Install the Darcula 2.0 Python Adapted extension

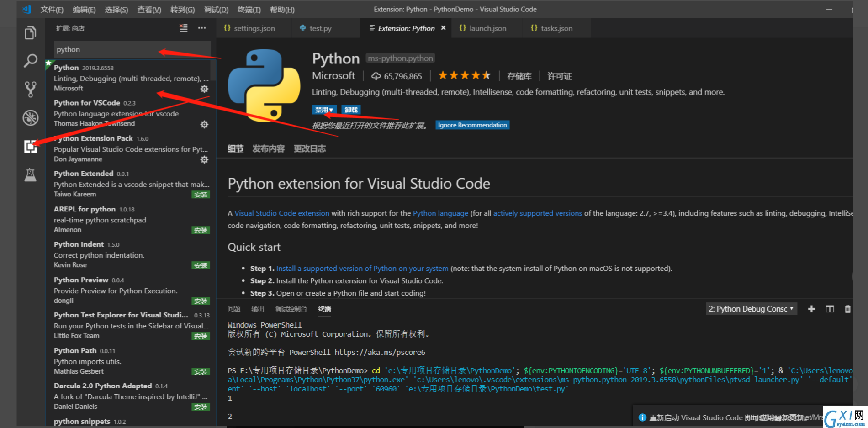[201, 407]
